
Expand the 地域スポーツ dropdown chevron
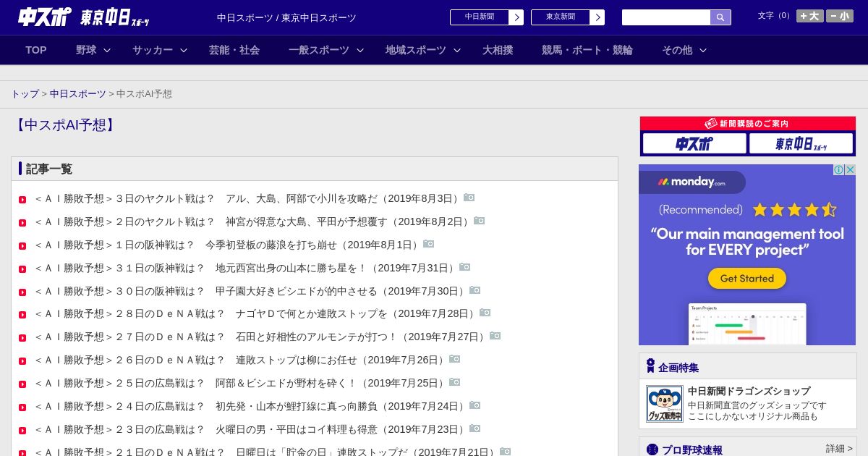coord(457,51)
